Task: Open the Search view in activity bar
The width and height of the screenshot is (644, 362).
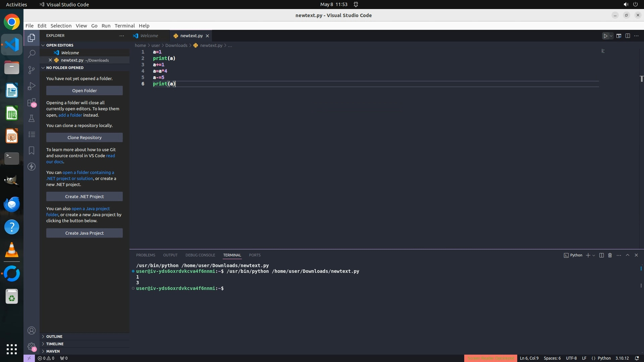Action: coord(32,54)
